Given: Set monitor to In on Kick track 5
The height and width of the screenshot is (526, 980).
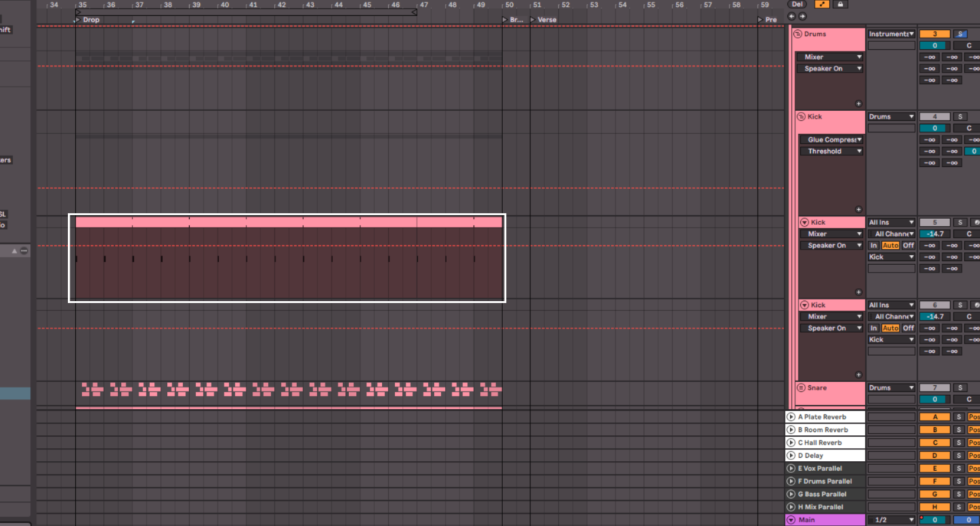Looking at the screenshot, I should [x=874, y=245].
